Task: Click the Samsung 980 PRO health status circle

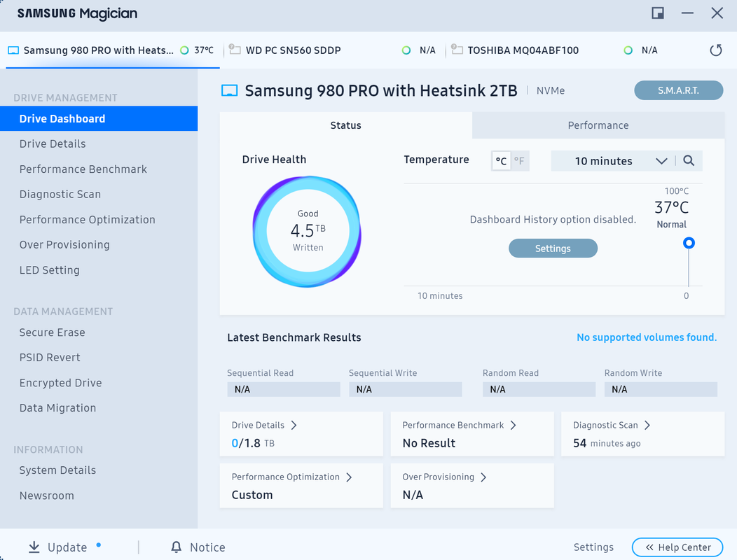Action: (184, 50)
